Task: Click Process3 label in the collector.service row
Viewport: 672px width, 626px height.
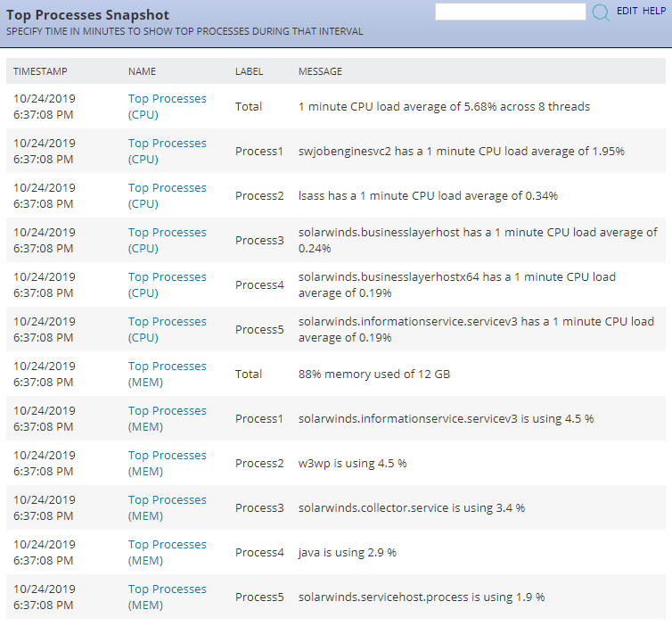Action: tap(259, 507)
